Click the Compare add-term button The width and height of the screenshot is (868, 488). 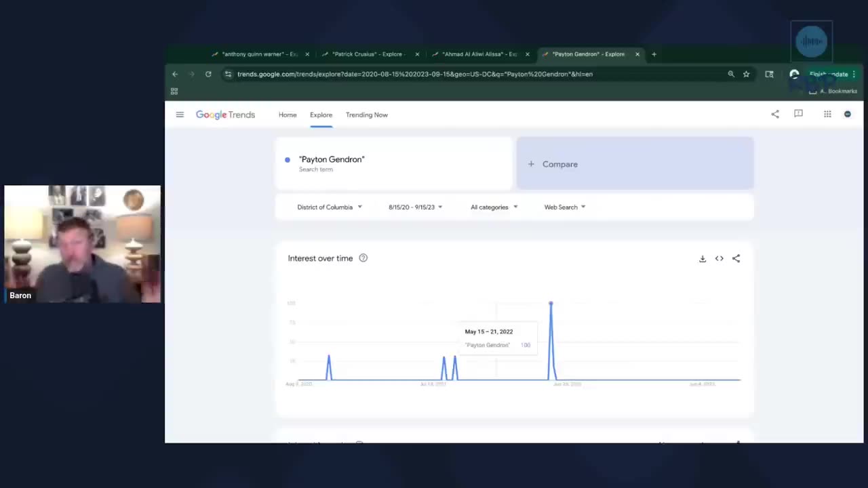635,163
